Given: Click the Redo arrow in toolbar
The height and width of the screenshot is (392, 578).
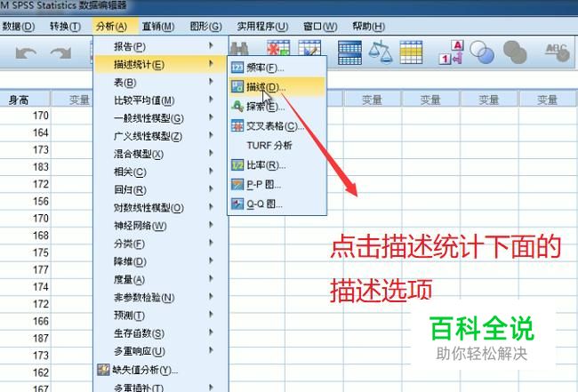Looking at the screenshot, I should pos(60,53).
